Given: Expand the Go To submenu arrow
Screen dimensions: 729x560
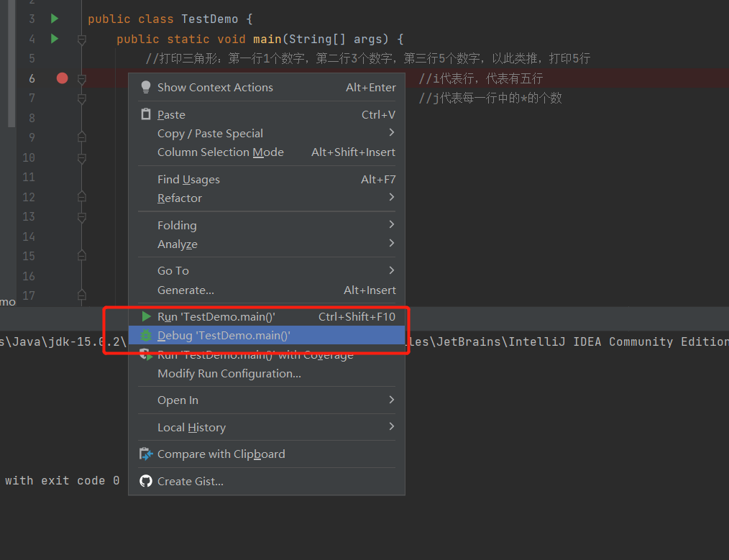Looking at the screenshot, I should 392,270.
